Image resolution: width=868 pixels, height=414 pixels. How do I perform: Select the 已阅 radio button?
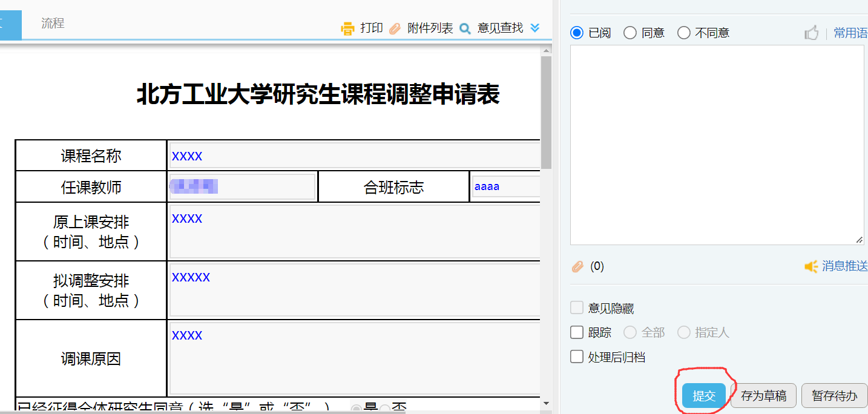(x=577, y=33)
